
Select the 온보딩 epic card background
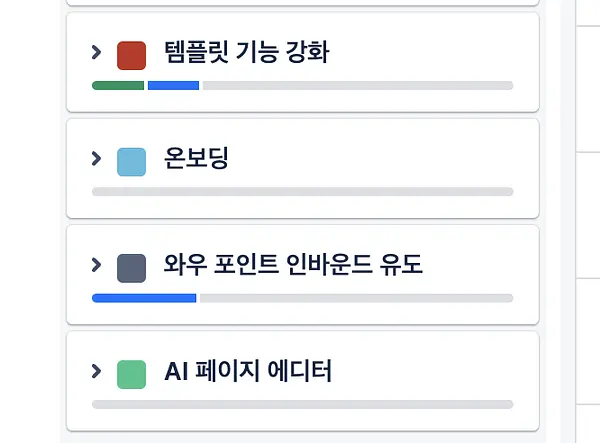point(383,168)
